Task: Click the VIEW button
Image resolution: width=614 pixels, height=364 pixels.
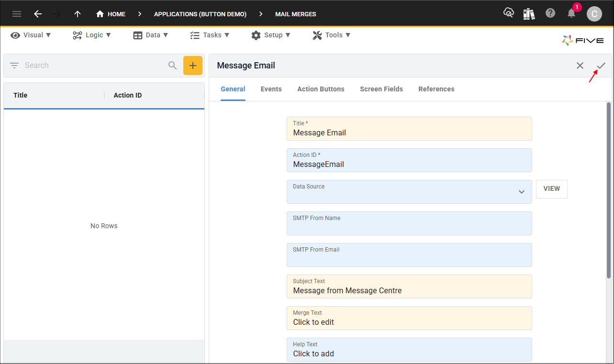Action: click(x=552, y=189)
